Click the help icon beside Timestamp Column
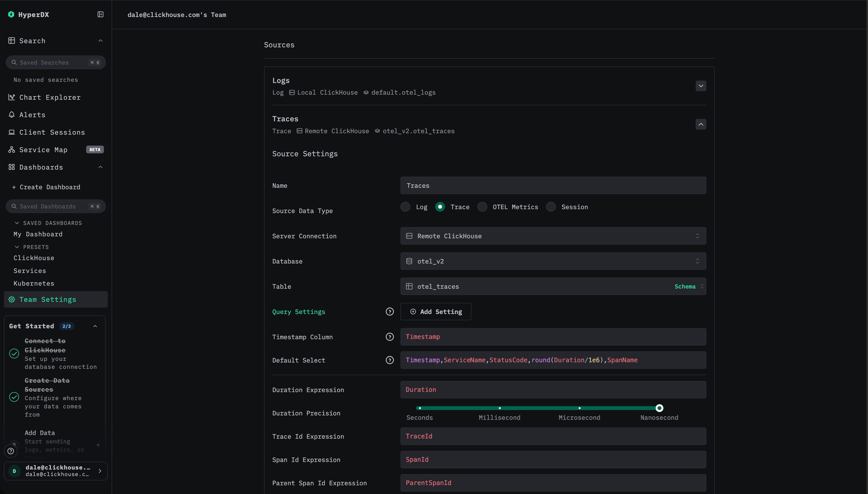868x494 pixels. [x=390, y=337]
